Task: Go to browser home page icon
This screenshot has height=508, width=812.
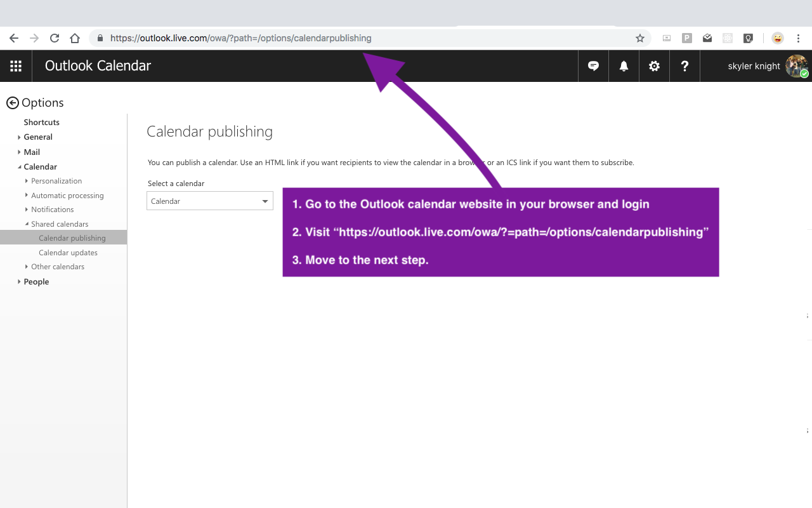Action: pyautogui.click(x=75, y=38)
